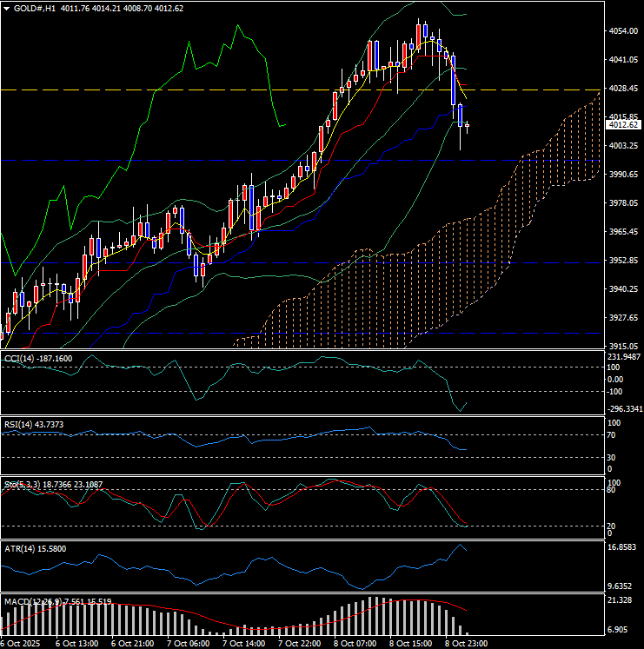Click the RSI(14) indicator label
The width and height of the screenshot is (644, 649).
point(23,424)
